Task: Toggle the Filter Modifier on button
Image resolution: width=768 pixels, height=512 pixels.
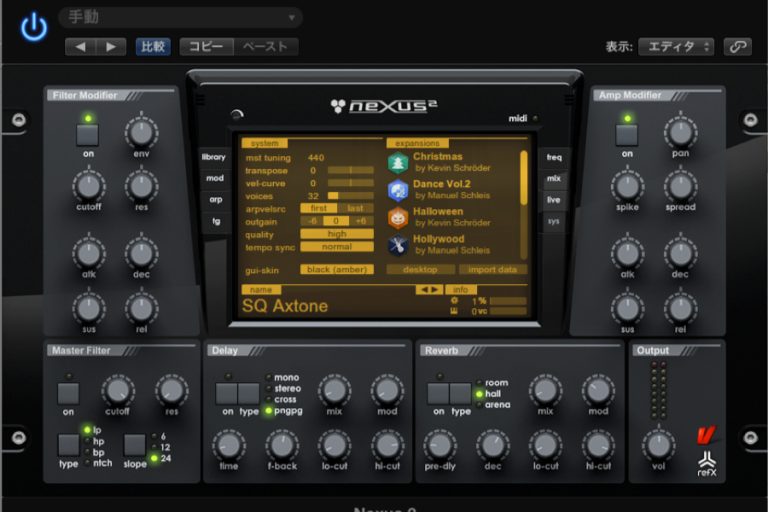Action: 88,135
